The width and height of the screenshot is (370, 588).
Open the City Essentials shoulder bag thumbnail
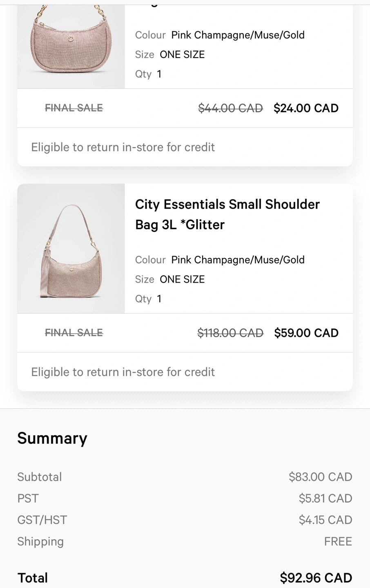point(71,248)
